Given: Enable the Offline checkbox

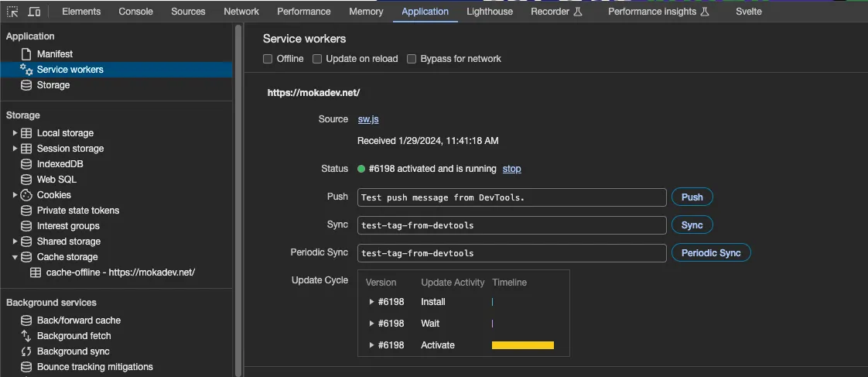Looking at the screenshot, I should click(x=268, y=59).
